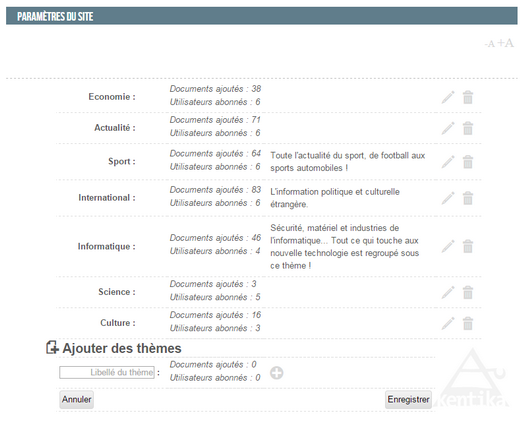Save changes with Enregistrer button
This screenshot has height=423, width=523.
[408, 399]
